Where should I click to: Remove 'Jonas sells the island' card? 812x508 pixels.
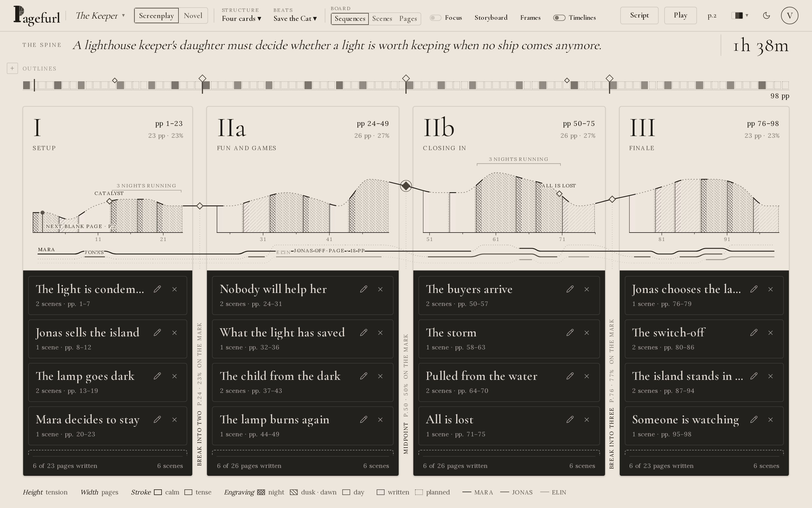tap(175, 333)
